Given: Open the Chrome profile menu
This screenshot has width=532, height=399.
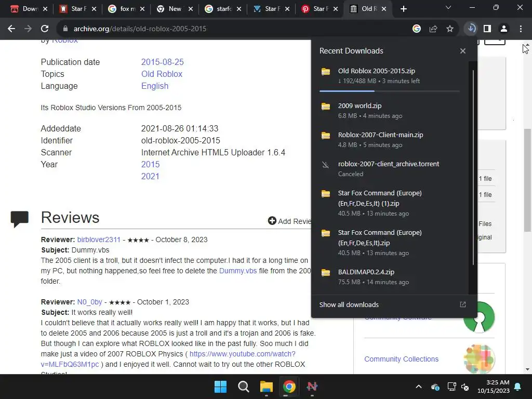Looking at the screenshot, I should click(x=504, y=29).
